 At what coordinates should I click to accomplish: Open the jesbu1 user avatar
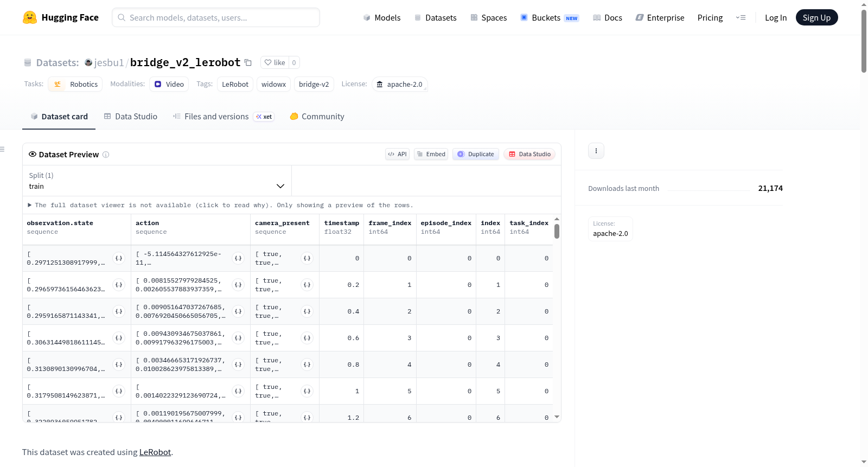tap(88, 62)
